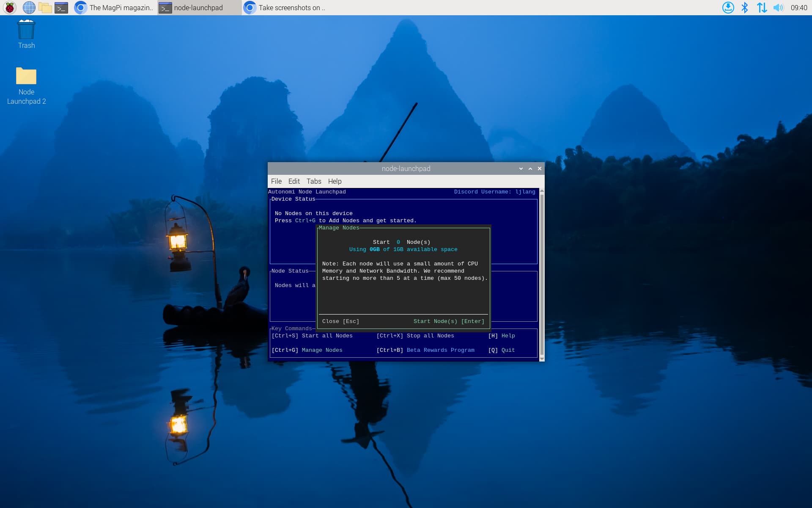Image resolution: width=812 pixels, height=508 pixels.
Task: Click the volume speaker icon
Action: 778,8
